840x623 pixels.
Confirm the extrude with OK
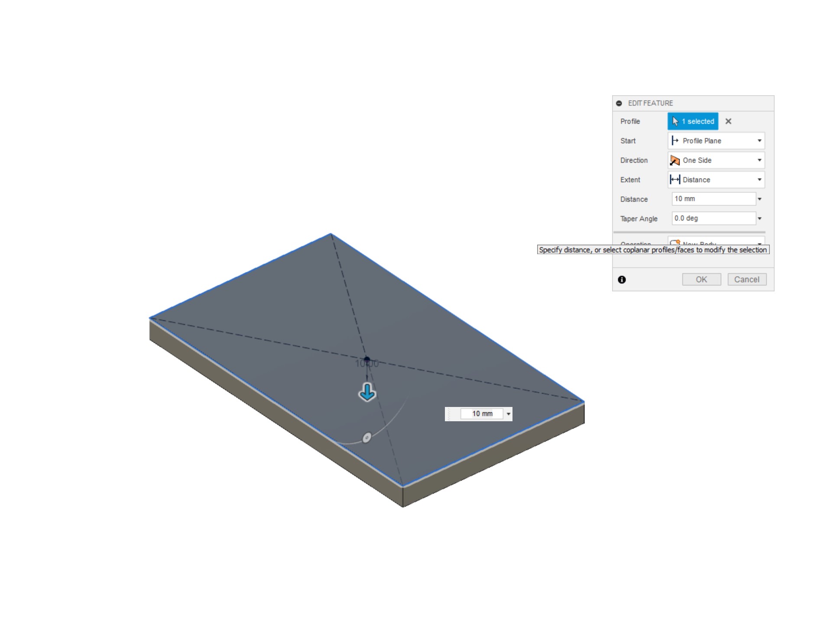click(701, 280)
